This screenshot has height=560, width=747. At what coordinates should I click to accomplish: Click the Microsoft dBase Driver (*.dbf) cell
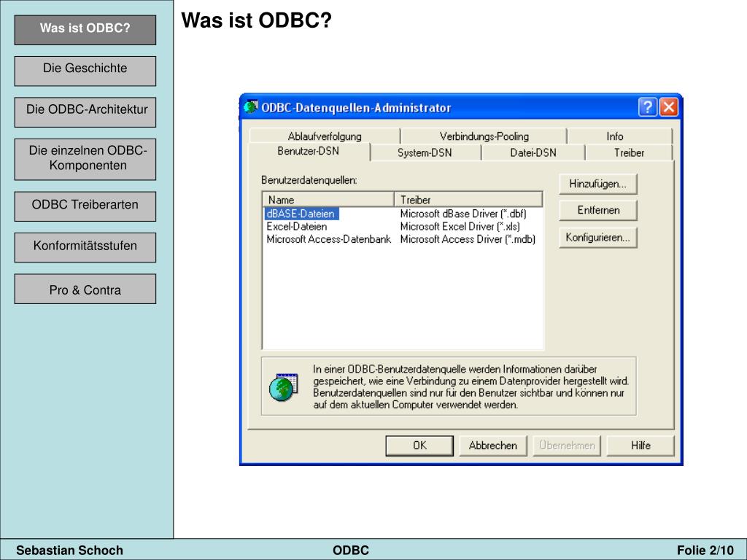coord(463,214)
